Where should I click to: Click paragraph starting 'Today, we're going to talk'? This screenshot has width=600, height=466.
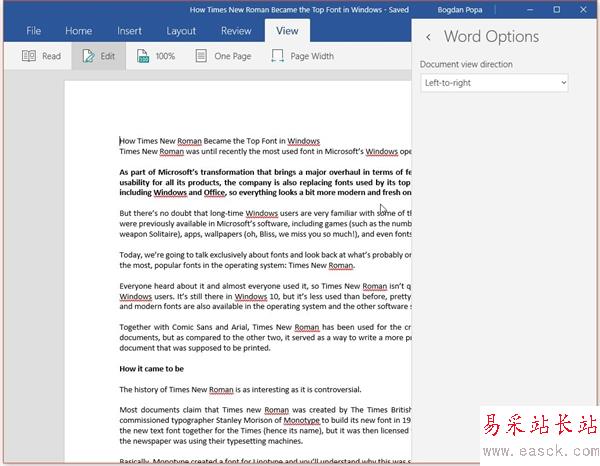tap(265, 260)
